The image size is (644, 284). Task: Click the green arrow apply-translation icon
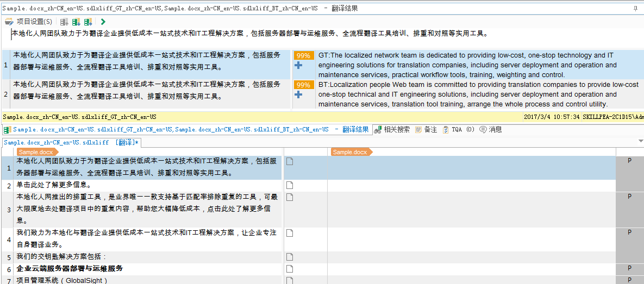click(103, 22)
